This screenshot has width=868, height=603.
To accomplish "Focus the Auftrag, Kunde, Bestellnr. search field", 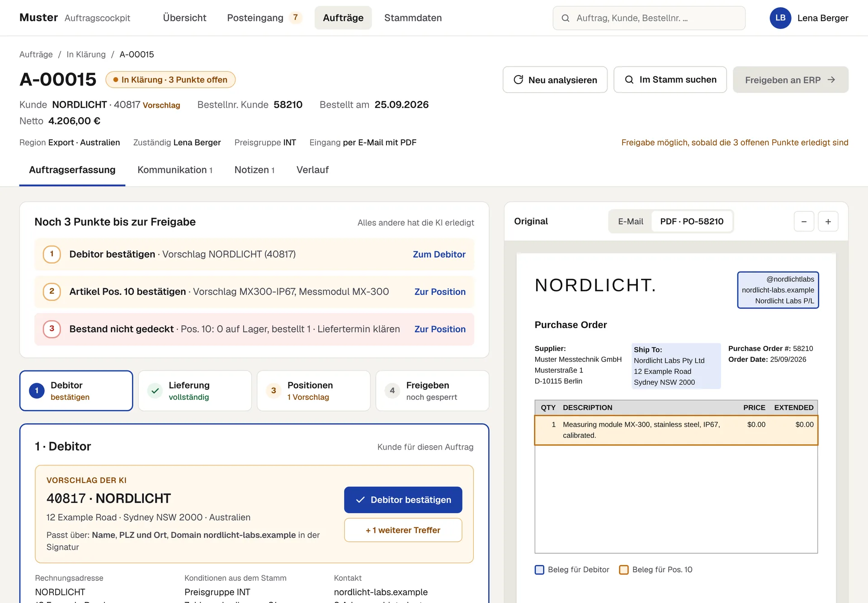I will pos(649,18).
